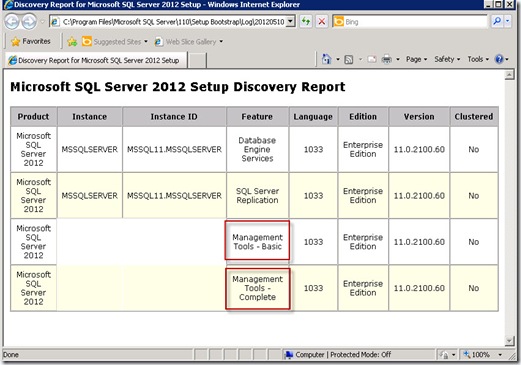Open the Page menu
Image resolution: width=521 pixels, height=365 pixels.
[416, 59]
